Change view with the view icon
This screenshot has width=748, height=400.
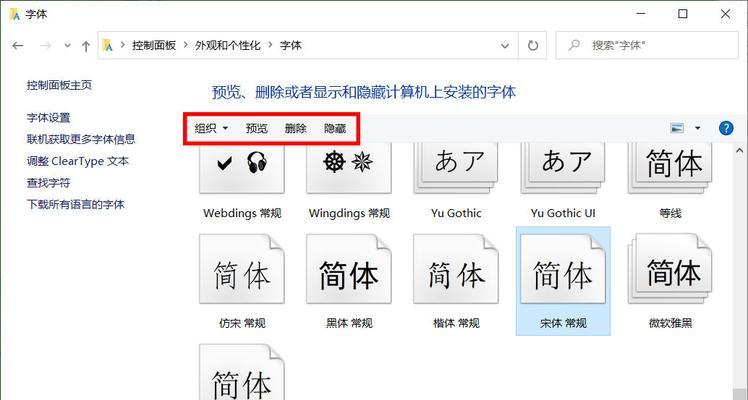(677, 128)
